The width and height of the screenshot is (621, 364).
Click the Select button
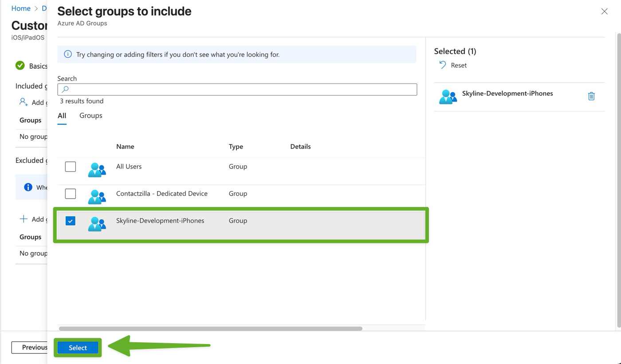tap(78, 348)
